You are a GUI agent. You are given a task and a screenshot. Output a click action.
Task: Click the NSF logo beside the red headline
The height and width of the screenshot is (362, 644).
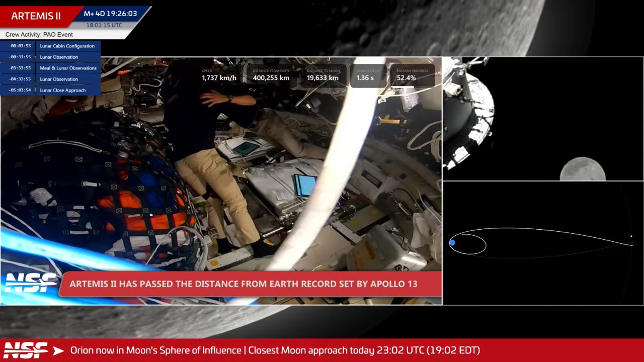pos(30,283)
